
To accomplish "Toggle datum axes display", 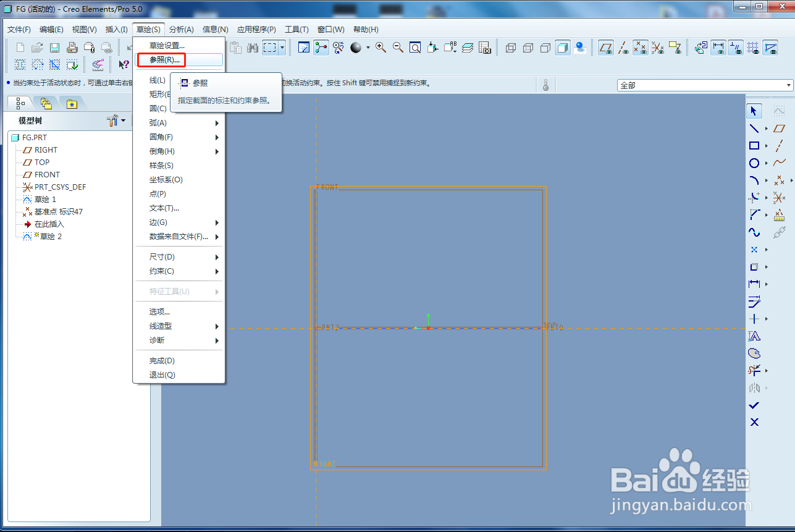I will tap(624, 48).
